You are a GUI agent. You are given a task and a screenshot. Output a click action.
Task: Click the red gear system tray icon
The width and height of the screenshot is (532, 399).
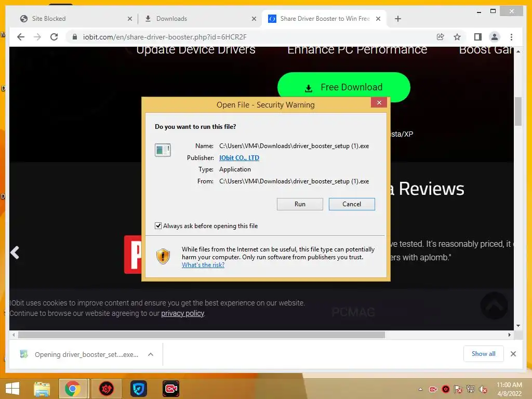[x=446, y=389]
